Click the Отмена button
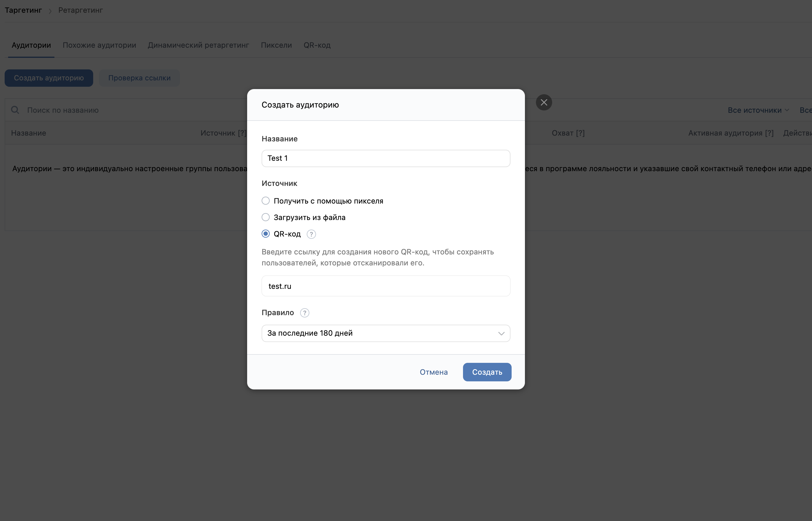Screen dimensions: 812x521 click(x=433, y=372)
